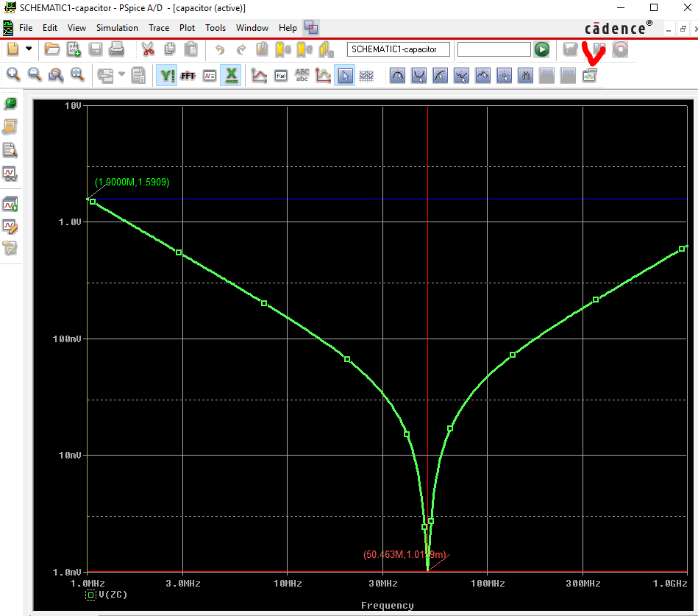Click the Save disk icon

click(x=96, y=49)
